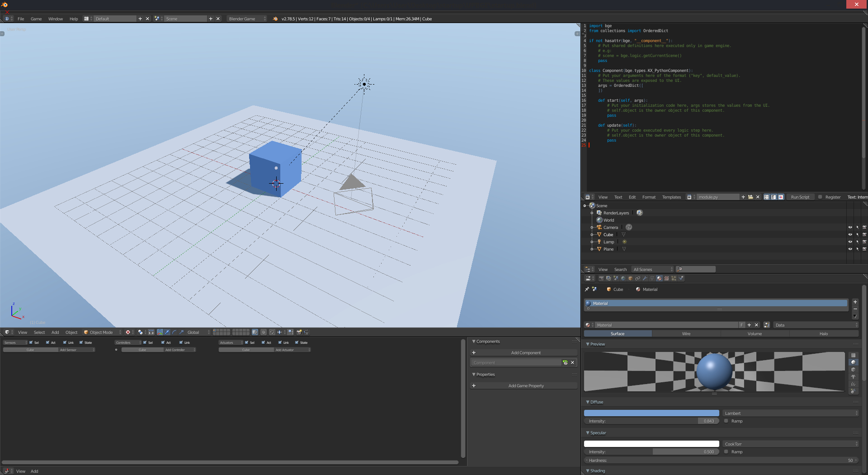Screen dimensions: 868x475
Task: Remove material slot with minus button
Action: 855,309
